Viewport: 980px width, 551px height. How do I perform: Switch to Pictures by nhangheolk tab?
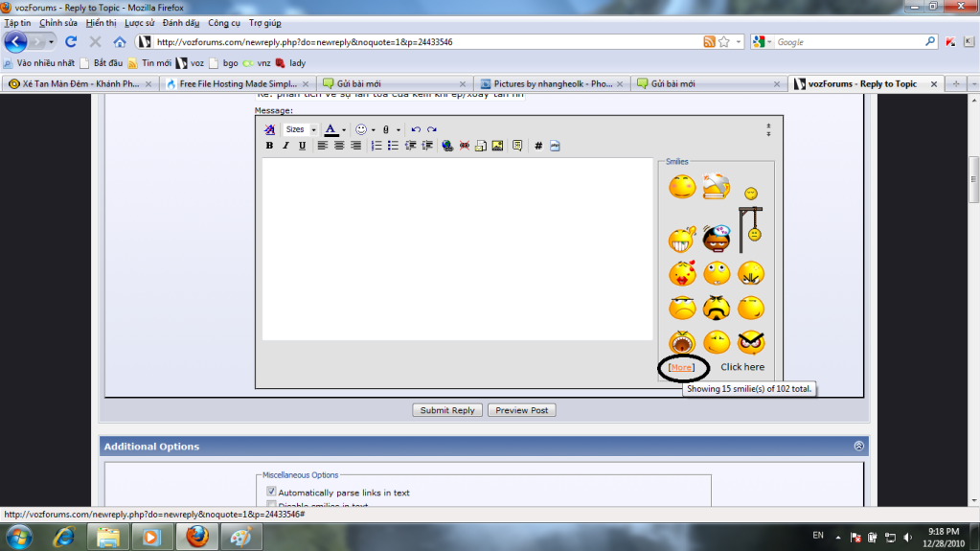553,83
